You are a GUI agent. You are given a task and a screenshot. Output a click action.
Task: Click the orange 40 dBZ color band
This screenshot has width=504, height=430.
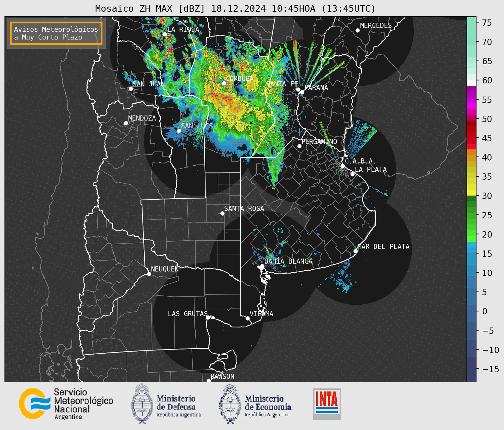click(471, 158)
